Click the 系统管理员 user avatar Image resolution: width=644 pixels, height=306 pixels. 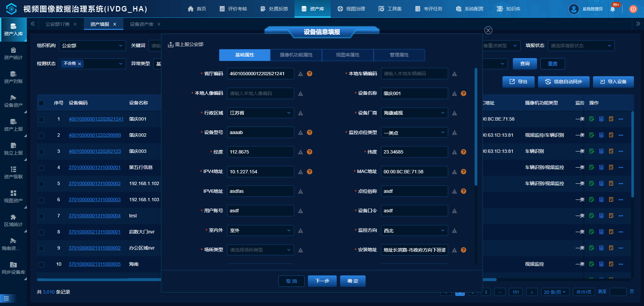(574, 9)
